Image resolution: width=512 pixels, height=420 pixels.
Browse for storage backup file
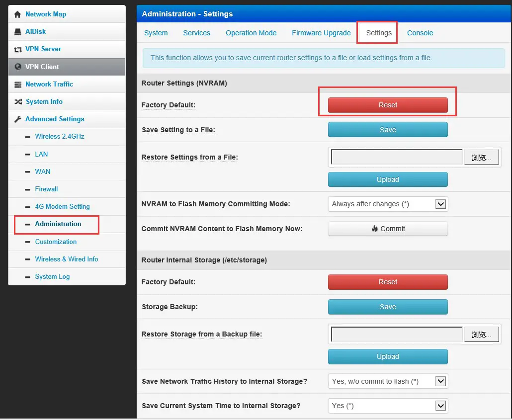click(481, 335)
